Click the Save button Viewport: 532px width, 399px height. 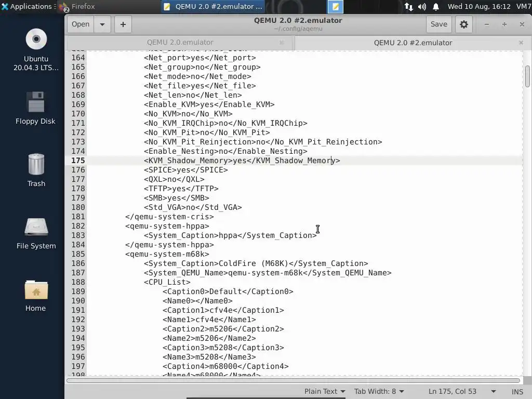(x=438, y=24)
